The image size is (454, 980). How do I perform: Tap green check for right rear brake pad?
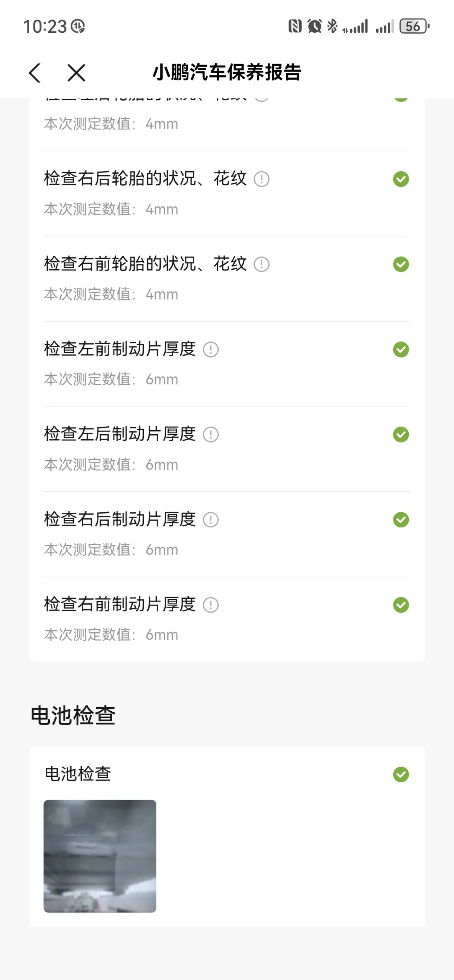(x=401, y=520)
